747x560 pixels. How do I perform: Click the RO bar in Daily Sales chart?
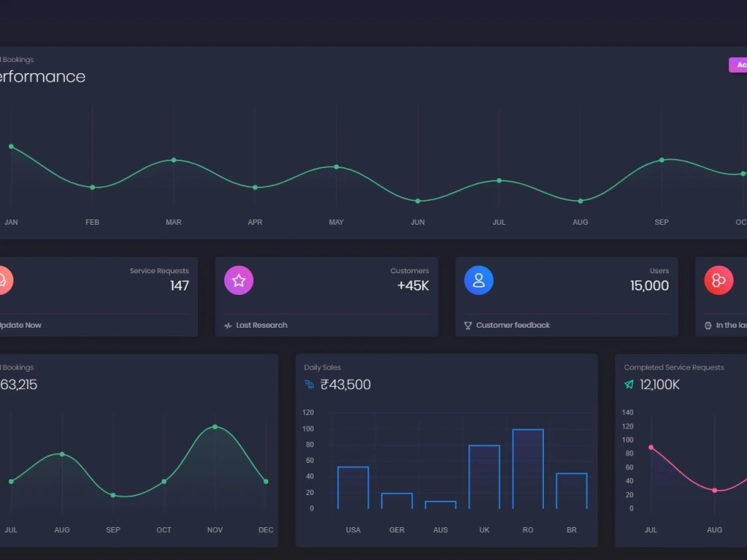pyautogui.click(x=528, y=469)
